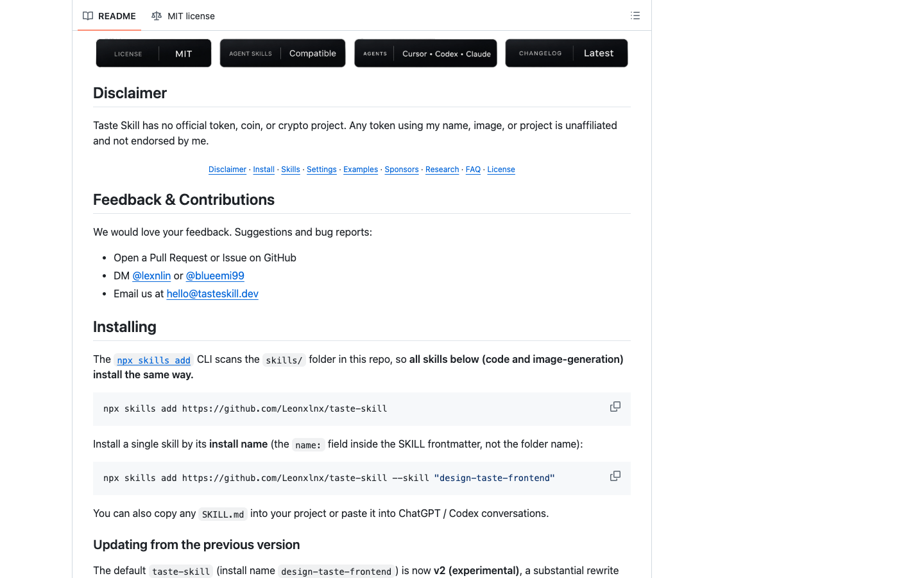
Task: Click the "design-taste-frontend" string in code block
Action: (494, 478)
